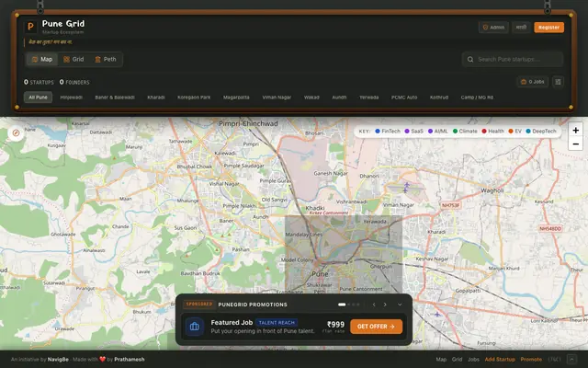Click the NH753F highway marker
This screenshot has height=368, width=588.
pyautogui.click(x=450, y=205)
